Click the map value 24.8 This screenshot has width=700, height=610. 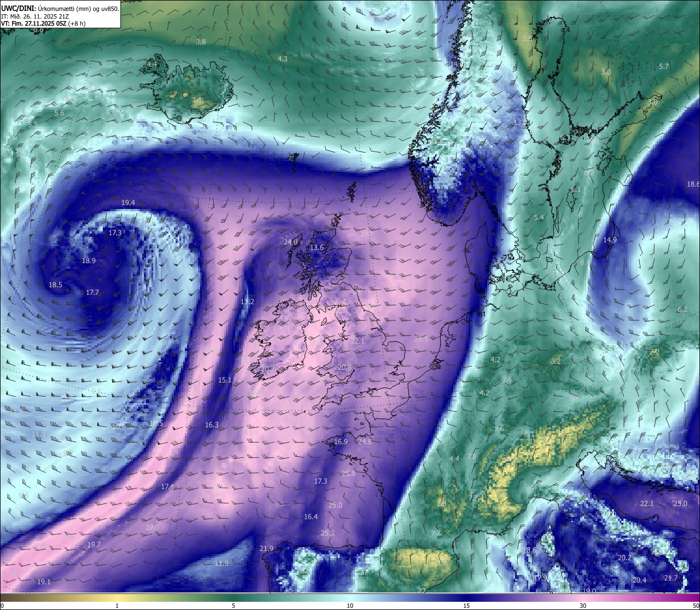coord(365,441)
